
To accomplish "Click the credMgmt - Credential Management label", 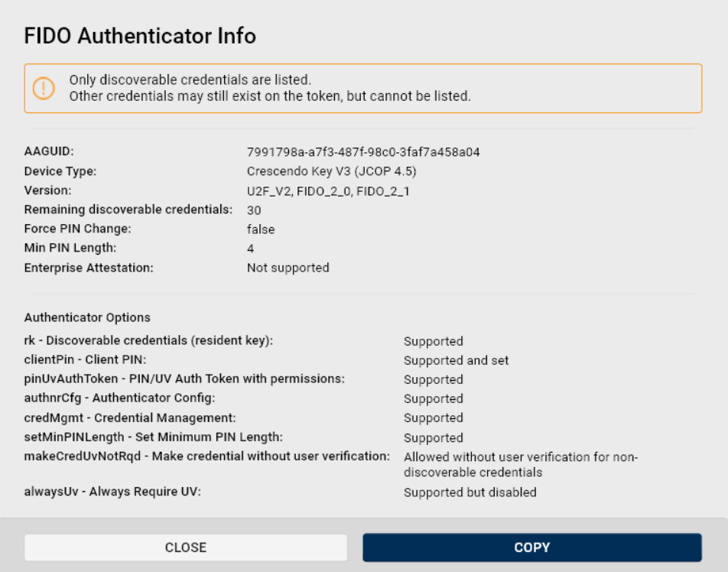I will point(130,418).
